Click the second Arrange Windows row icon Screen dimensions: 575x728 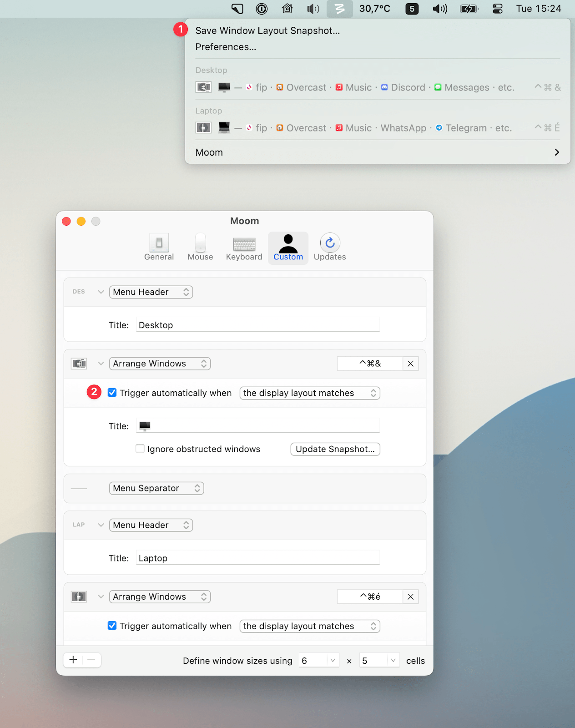click(x=79, y=597)
